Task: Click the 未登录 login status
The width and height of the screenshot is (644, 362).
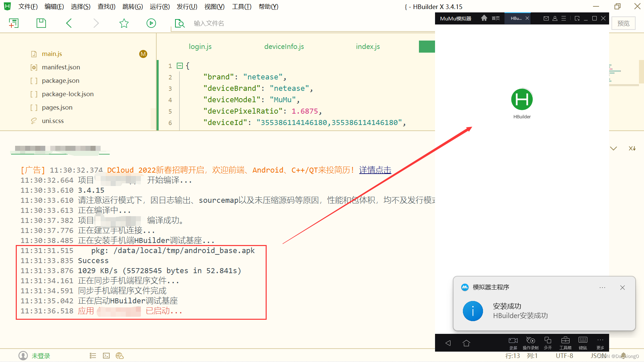Action: pos(41,356)
